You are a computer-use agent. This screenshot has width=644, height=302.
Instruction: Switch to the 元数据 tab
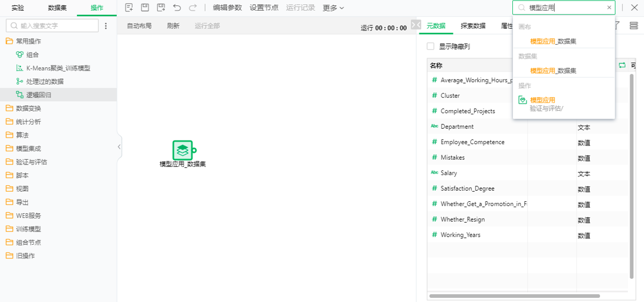(436, 26)
